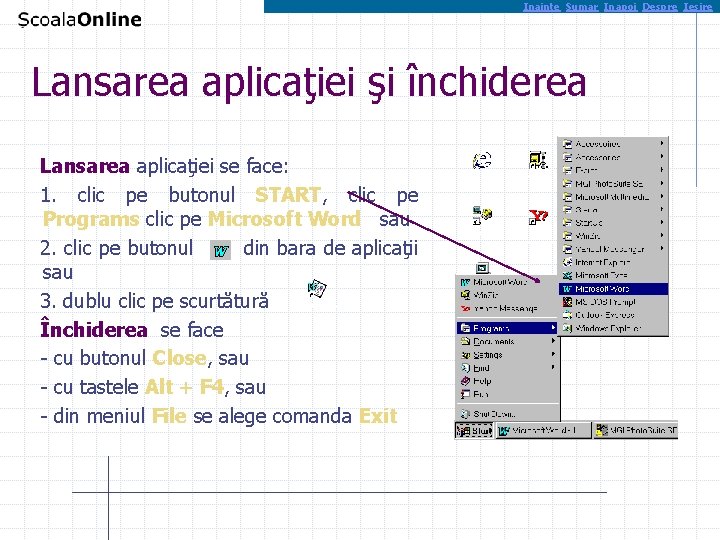This screenshot has height=540, width=720.
Task: Expand the Find submenu arrow
Action: tap(553, 367)
